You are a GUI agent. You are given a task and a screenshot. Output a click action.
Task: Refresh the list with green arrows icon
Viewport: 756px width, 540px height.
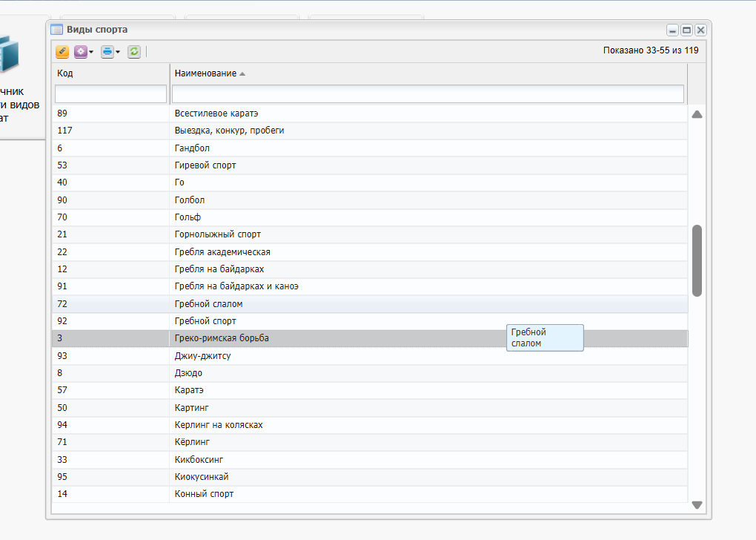click(134, 51)
